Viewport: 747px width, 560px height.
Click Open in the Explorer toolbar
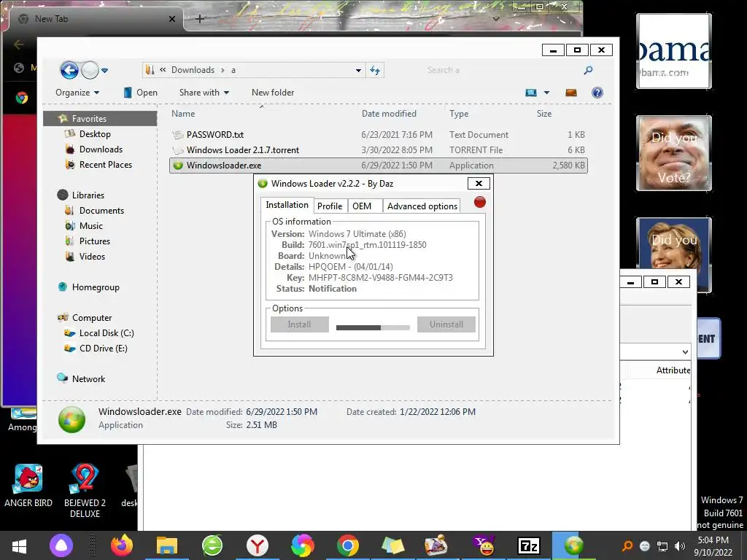coord(141,93)
